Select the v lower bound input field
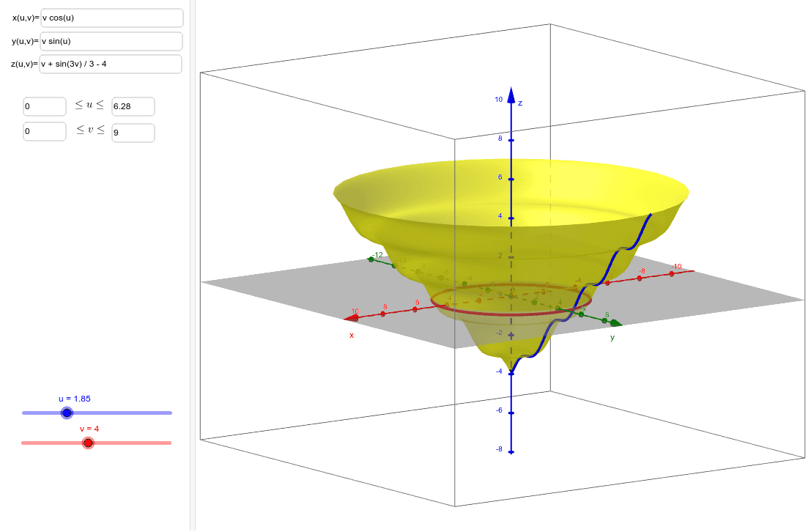Image resolution: width=811 pixels, height=532 pixels. (45, 132)
